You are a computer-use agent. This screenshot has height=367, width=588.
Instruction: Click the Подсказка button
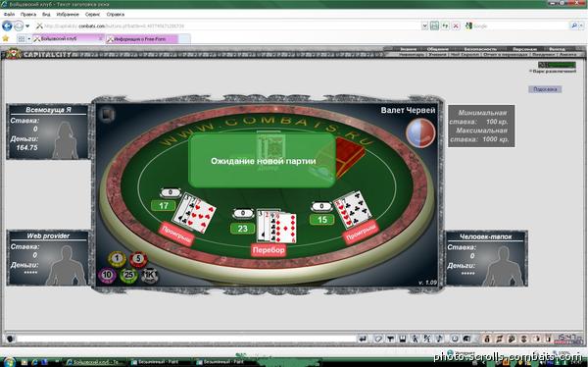coord(545,89)
